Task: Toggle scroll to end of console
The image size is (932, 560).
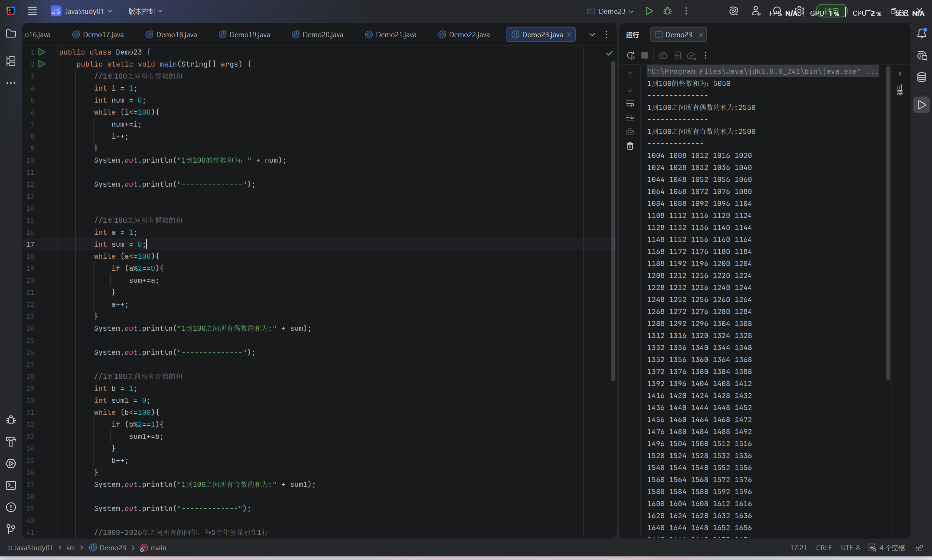Action: point(630,118)
